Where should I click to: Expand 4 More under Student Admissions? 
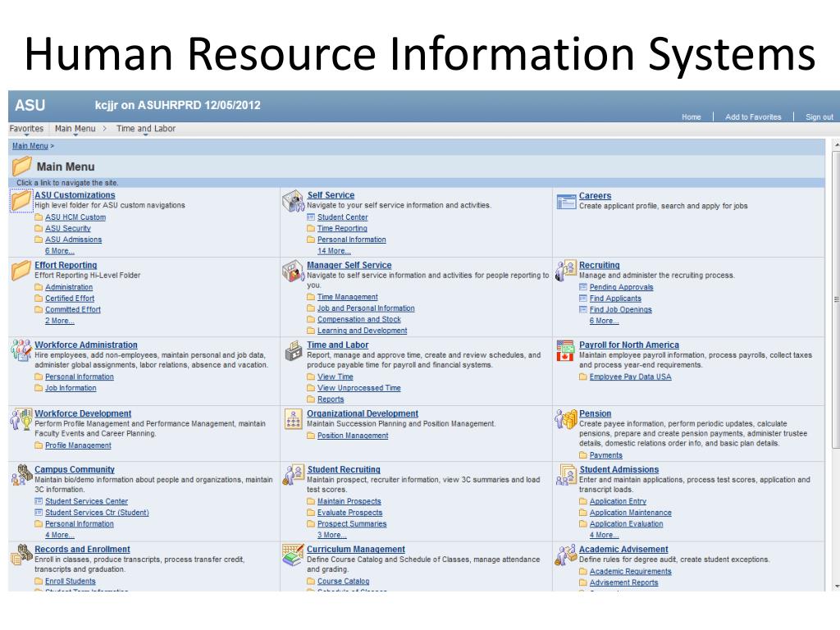point(605,535)
